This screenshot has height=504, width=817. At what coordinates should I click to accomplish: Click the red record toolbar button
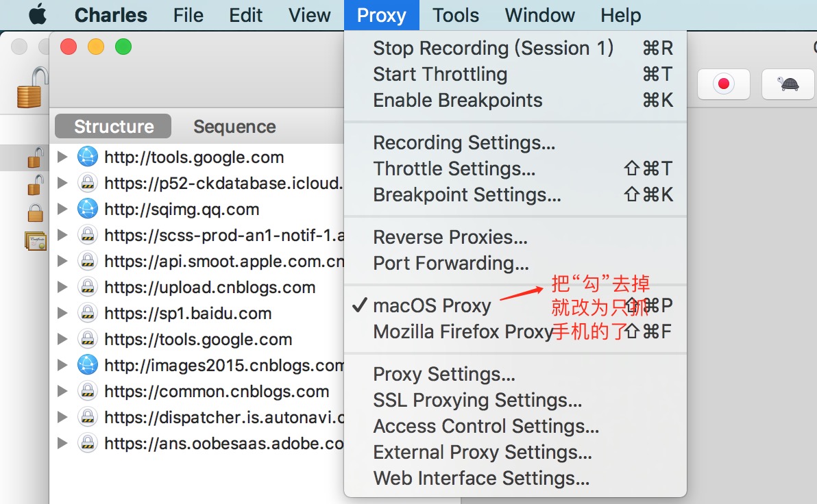point(724,84)
